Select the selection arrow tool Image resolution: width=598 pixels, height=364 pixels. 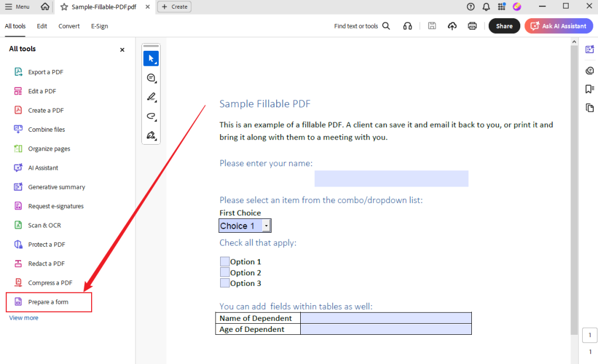tap(151, 58)
